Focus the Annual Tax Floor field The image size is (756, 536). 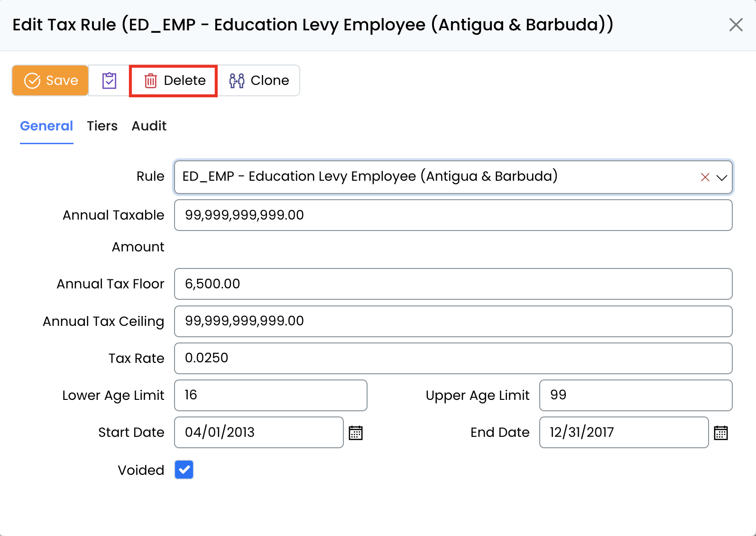[x=453, y=284]
